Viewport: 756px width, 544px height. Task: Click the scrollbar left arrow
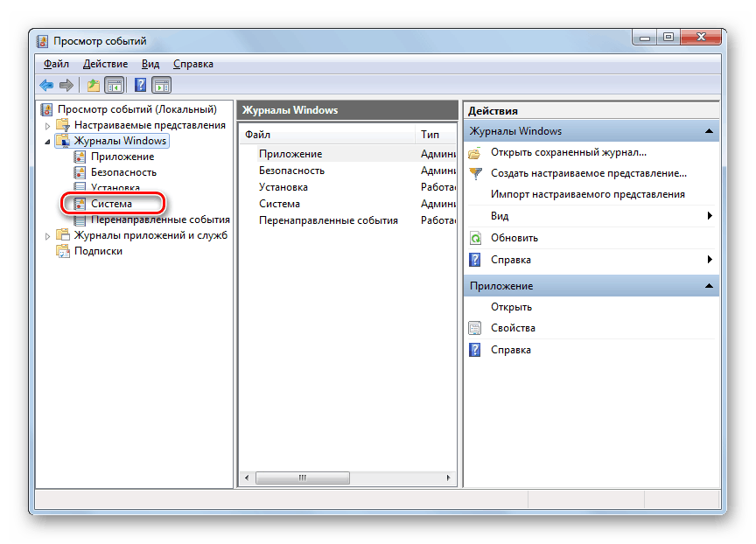(248, 478)
